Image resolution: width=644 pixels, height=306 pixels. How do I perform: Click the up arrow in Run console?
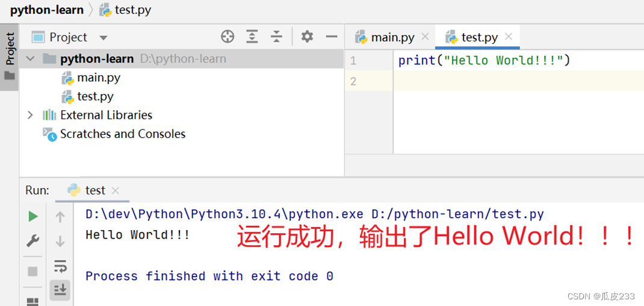[x=60, y=217]
